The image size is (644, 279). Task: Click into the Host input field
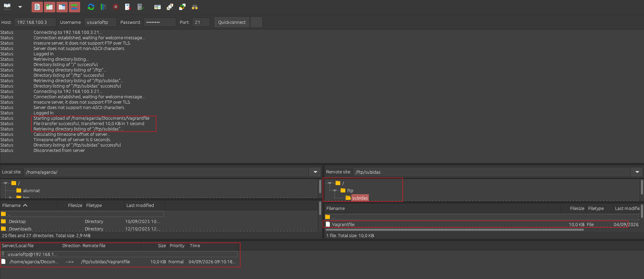click(x=35, y=22)
